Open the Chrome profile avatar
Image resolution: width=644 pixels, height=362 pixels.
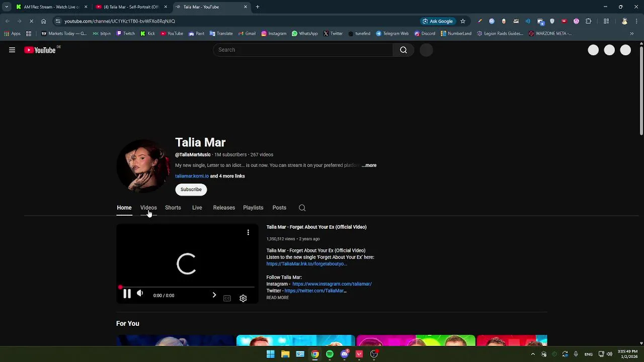point(624,21)
